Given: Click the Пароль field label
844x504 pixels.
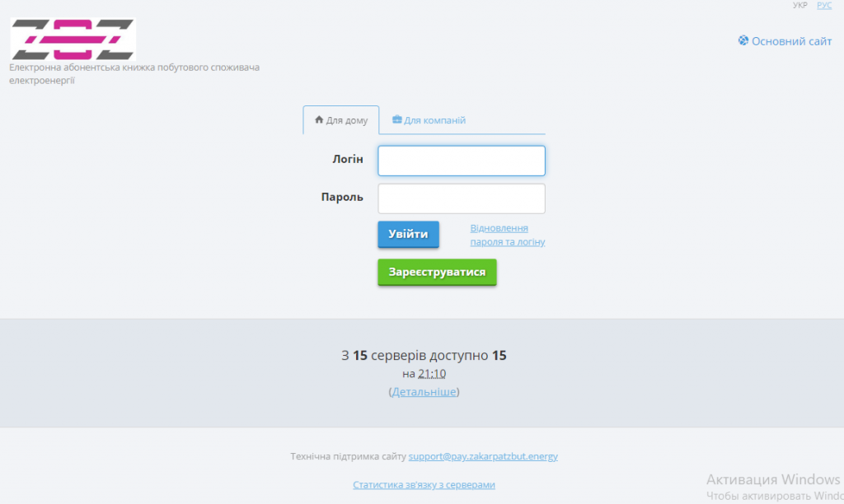Looking at the screenshot, I should 342,197.
